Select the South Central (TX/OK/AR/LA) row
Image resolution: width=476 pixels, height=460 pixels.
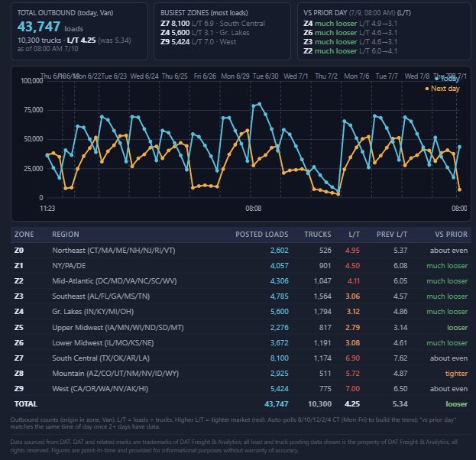click(x=241, y=358)
